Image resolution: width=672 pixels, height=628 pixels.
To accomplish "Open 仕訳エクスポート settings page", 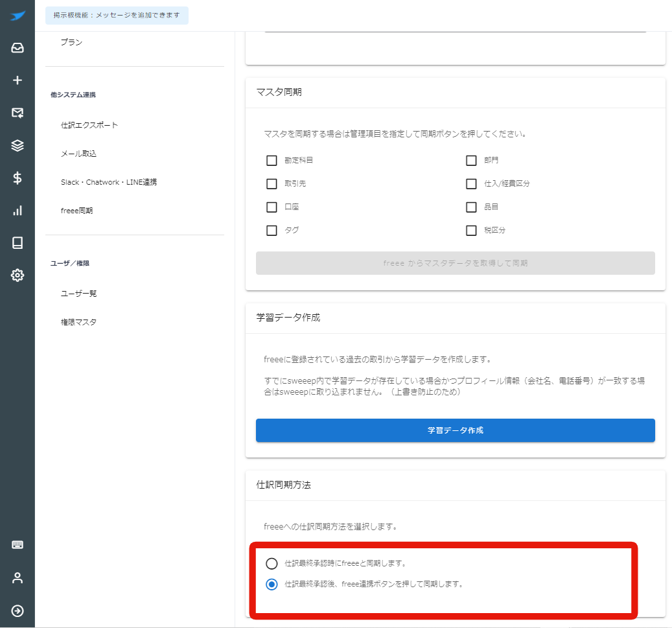I will pyautogui.click(x=89, y=125).
